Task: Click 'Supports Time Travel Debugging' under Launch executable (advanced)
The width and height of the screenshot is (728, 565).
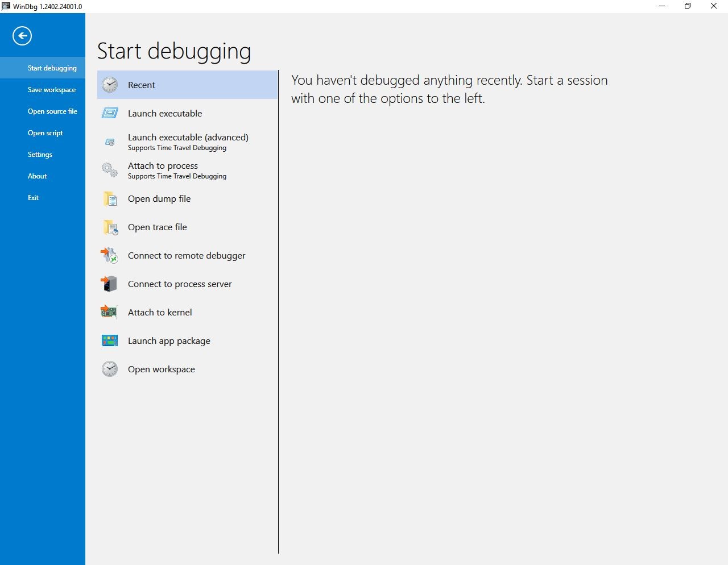Action: click(177, 148)
